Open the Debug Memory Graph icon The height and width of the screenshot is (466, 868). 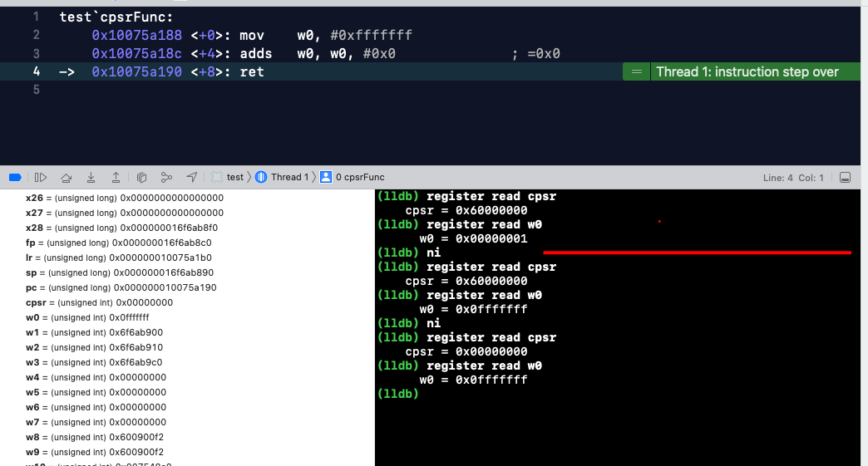[x=166, y=177]
